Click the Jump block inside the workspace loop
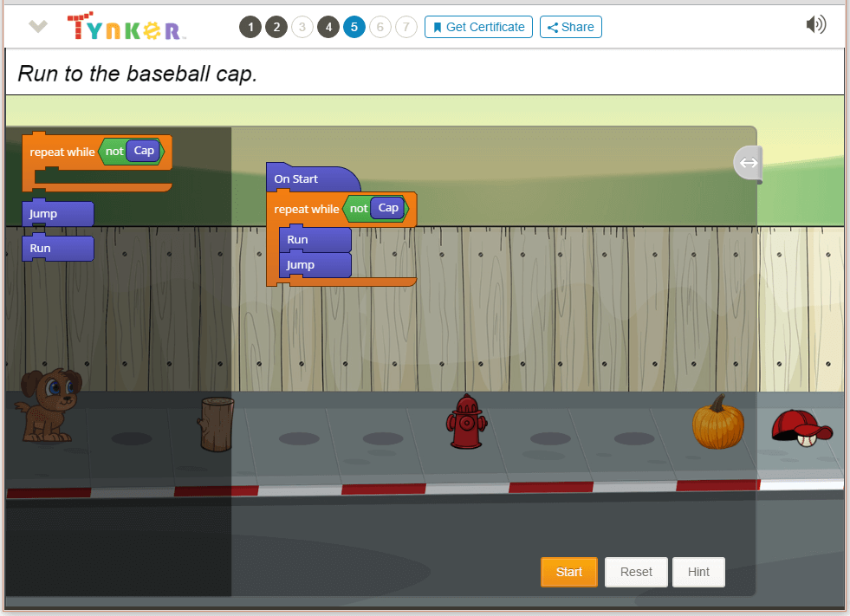 click(315, 264)
